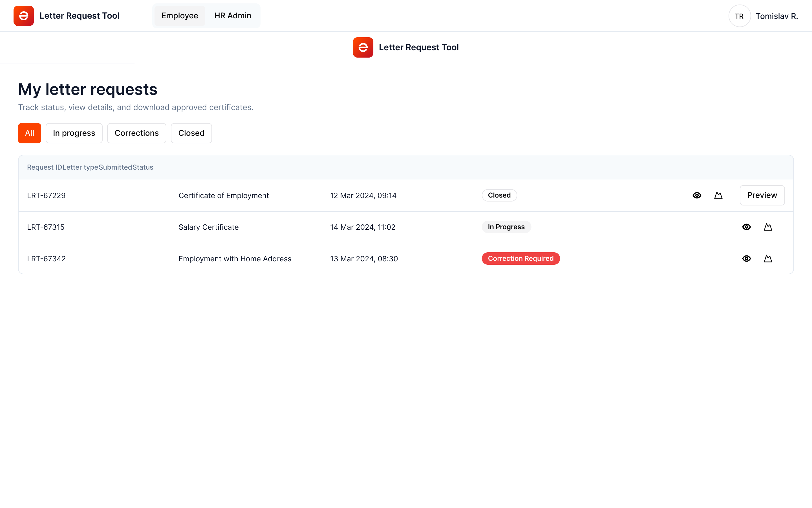Click request ID LRT-67315

tap(46, 227)
